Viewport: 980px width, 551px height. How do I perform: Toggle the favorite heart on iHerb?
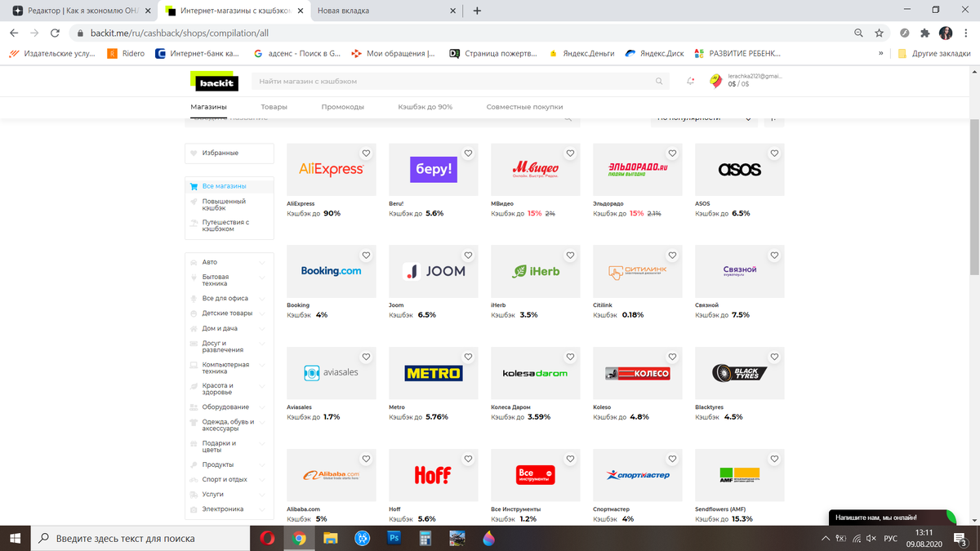(571, 256)
